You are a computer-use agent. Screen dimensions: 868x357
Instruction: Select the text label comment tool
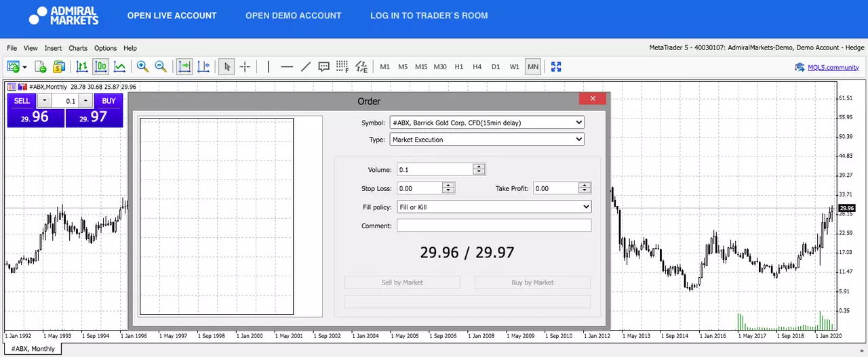[324, 66]
